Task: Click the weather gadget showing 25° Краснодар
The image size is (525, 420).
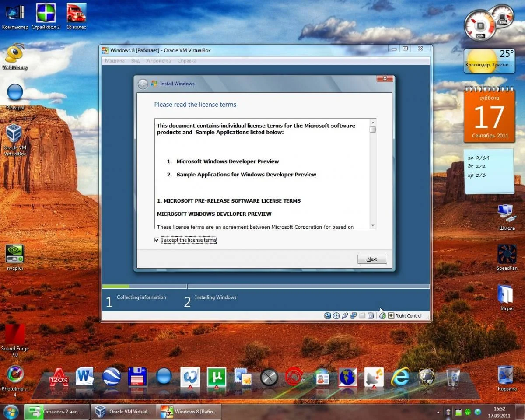Action: 489,61
